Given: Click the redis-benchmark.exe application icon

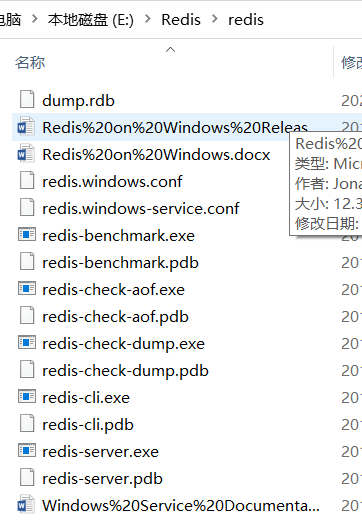Looking at the screenshot, I should 27,235.
